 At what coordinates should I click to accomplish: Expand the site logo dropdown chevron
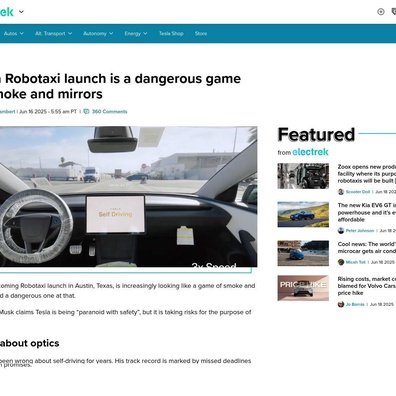click(21, 12)
